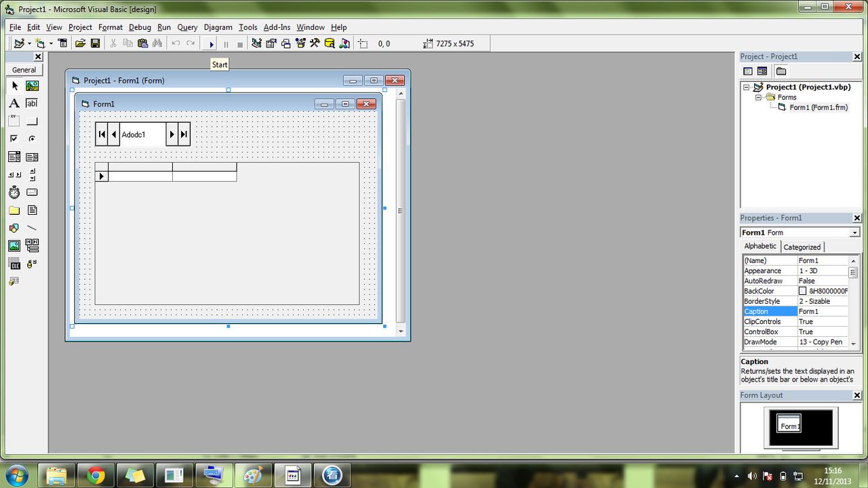Switch to Alphabetic properties tab
The height and width of the screenshot is (488, 868).
coord(760,246)
